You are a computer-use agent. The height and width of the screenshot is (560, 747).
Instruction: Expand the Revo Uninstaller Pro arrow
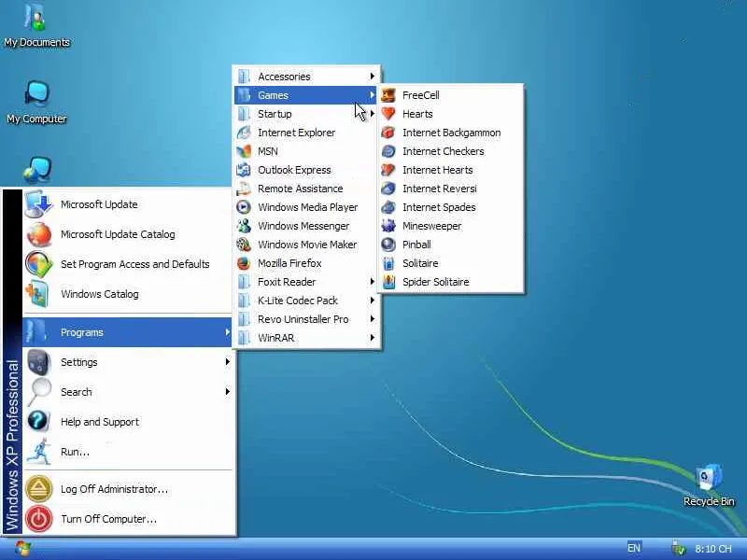click(x=372, y=319)
